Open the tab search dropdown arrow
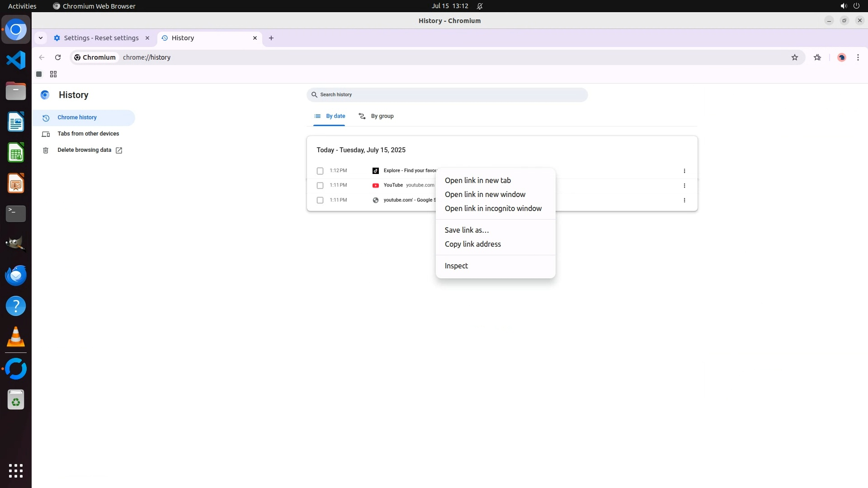The image size is (868, 488). 41,38
